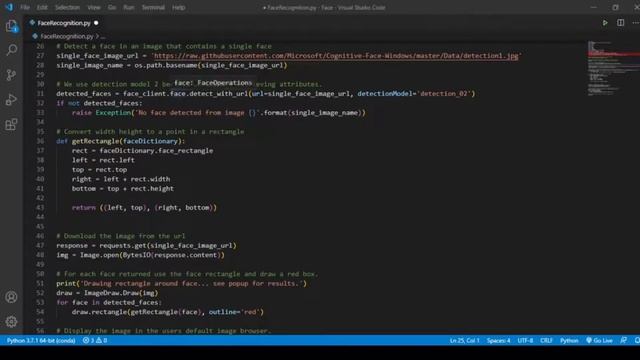Run the Python file with play icon
Image resolution: width=640 pixels, height=360 pixels.
pyautogui.click(x=605, y=23)
